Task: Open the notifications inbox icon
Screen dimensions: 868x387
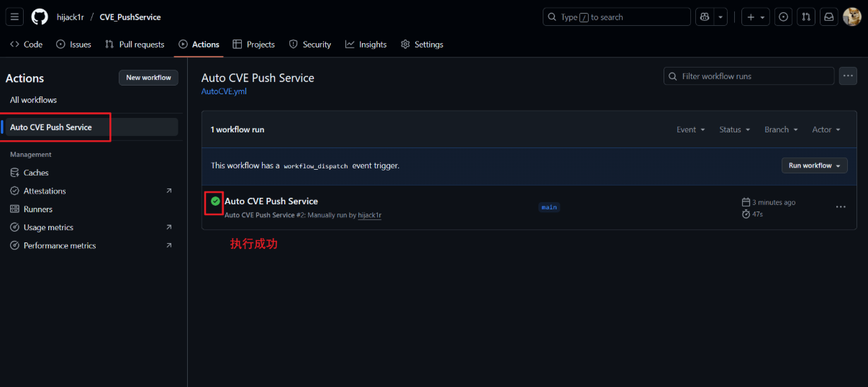Action: tap(829, 17)
